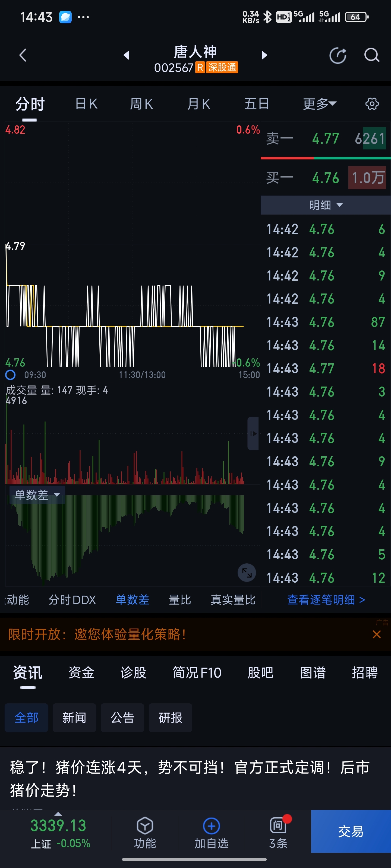Close the quant strategy ad banner

point(377,634)
